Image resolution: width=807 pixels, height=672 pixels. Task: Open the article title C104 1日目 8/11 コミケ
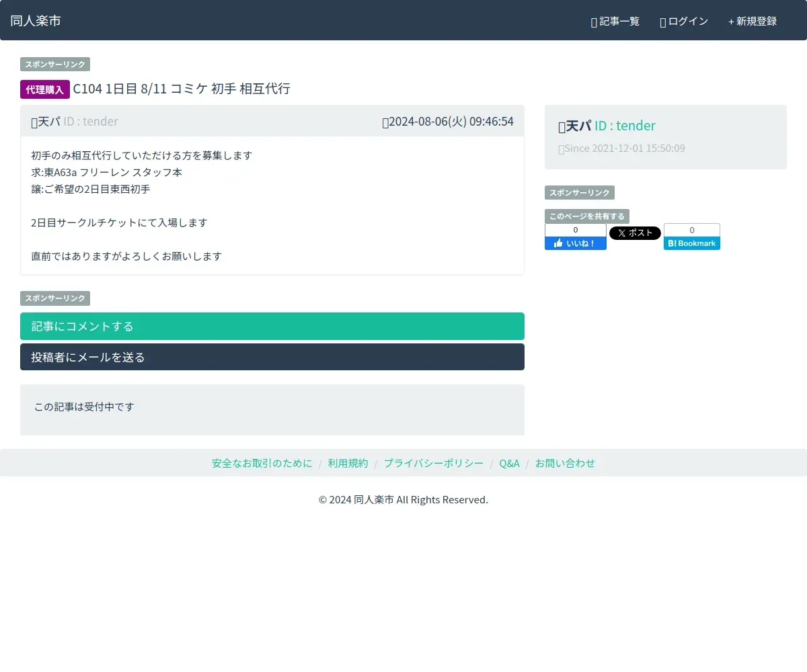pos(182,89)
